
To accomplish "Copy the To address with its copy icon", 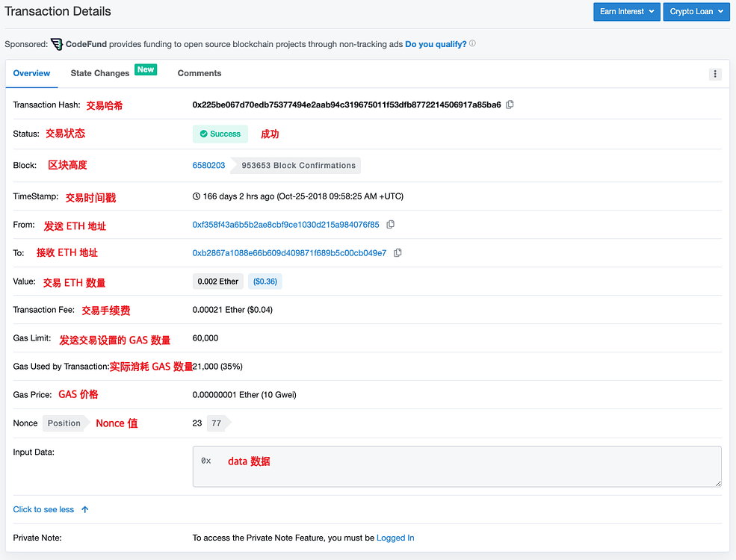I will click(x=397, y=252).
